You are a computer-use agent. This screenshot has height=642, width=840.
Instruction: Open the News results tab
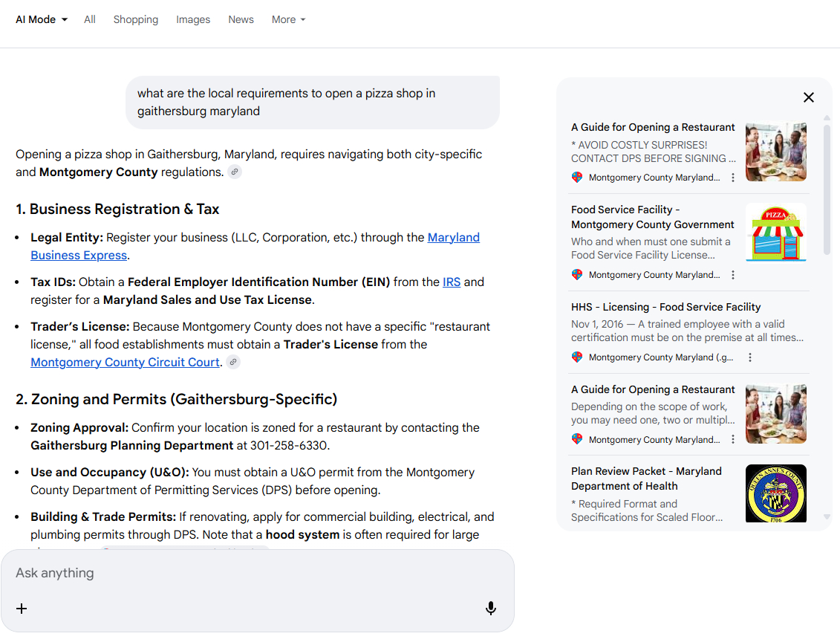[x=241, y=20]
